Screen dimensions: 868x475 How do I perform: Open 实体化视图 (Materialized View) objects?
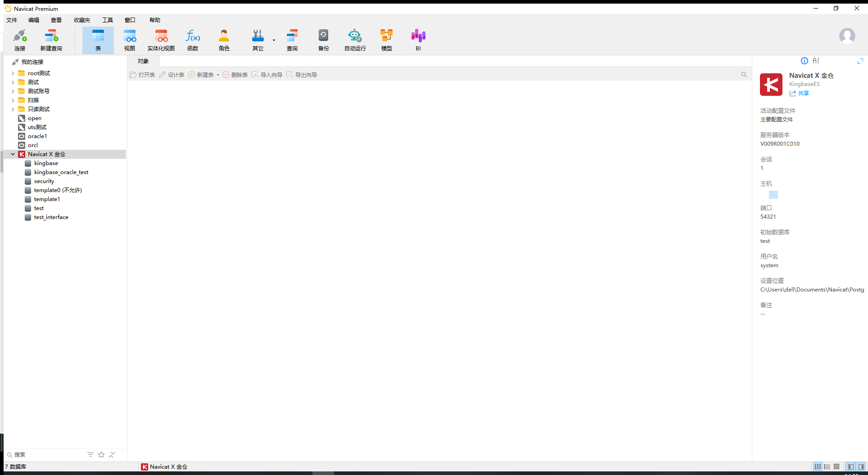point(161,40)
